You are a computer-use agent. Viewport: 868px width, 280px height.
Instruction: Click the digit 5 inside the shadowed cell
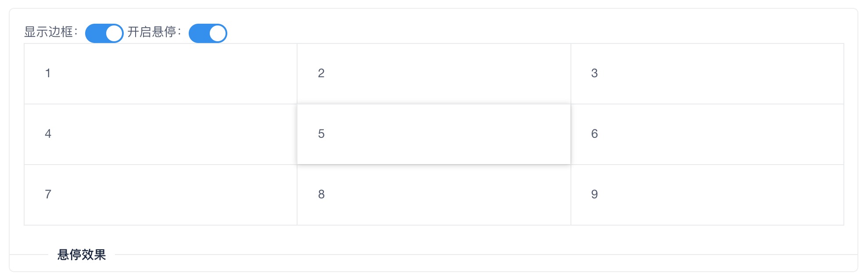[321, 134]
